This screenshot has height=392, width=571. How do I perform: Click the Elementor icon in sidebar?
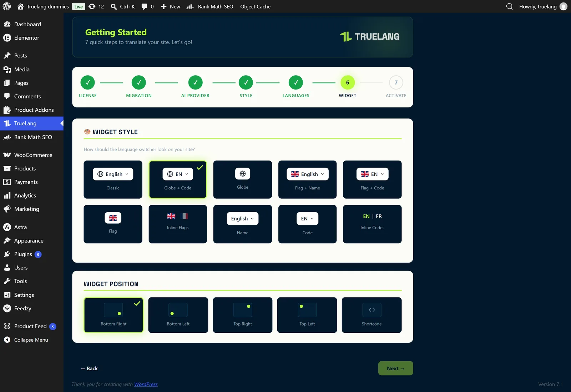click(x=7, y=38)
